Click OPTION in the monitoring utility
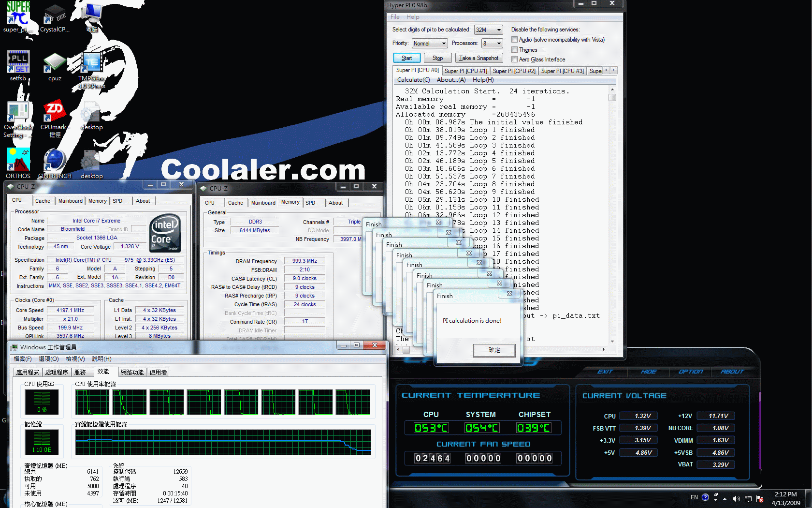Screen dimensions: 812x508 point(691,372)
